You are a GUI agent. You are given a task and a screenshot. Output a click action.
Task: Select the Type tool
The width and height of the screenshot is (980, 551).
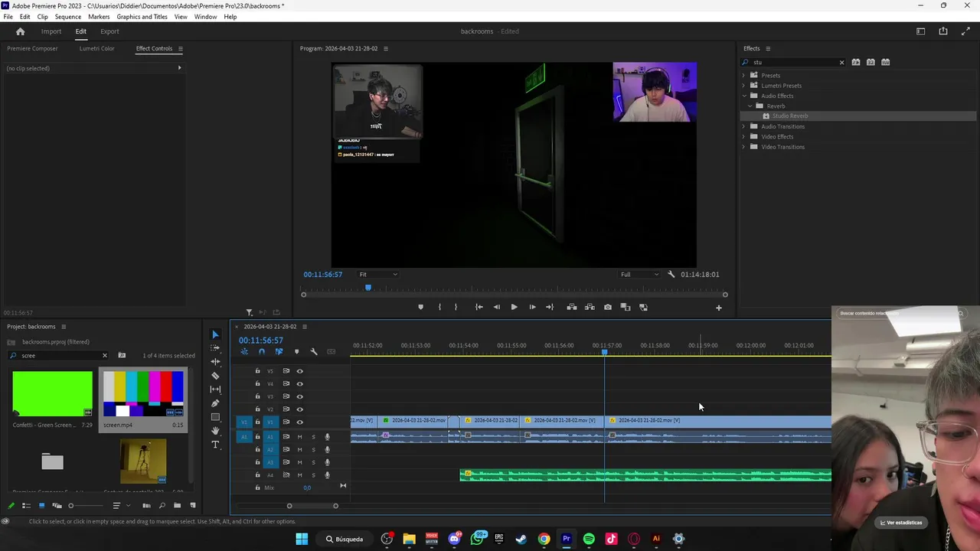pos(215,445)
